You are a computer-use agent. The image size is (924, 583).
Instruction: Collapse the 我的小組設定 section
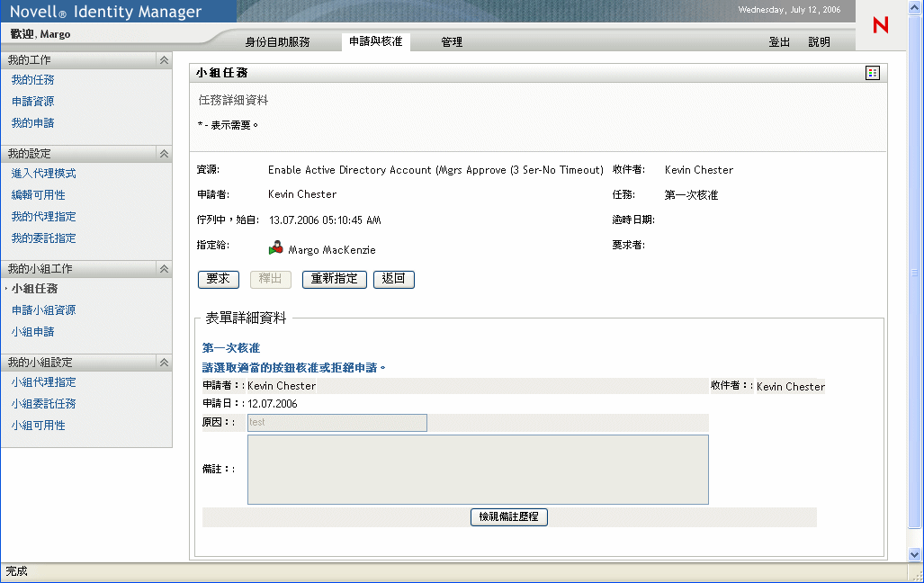(164, 362)
